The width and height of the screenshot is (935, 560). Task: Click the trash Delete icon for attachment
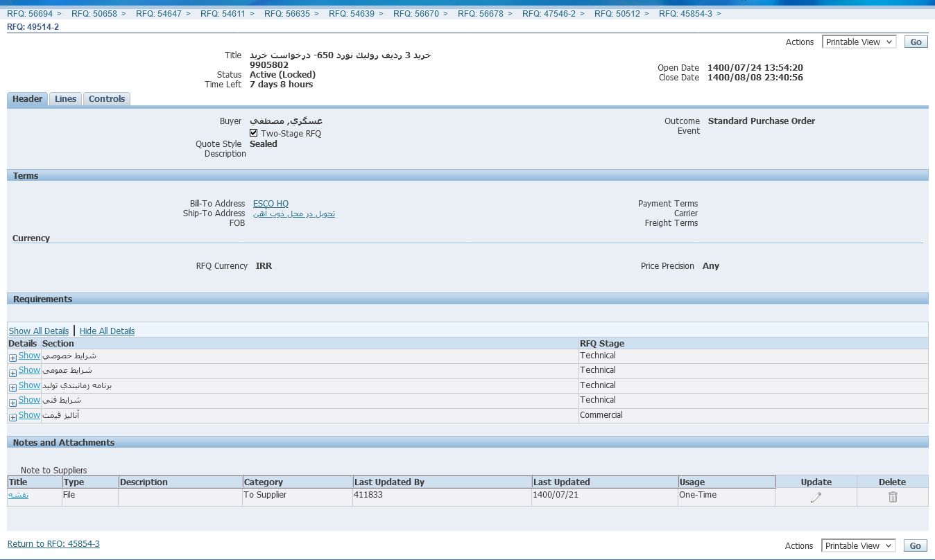click(893, 496)
